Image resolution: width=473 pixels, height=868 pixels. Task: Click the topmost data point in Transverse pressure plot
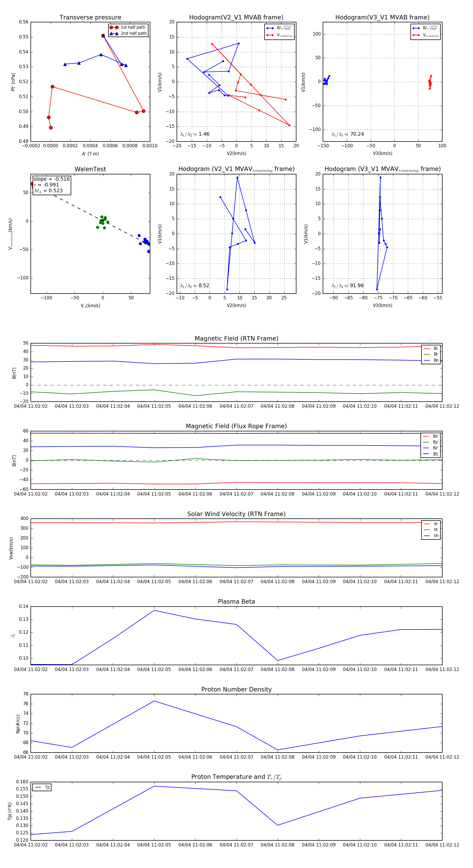(103, 36)
